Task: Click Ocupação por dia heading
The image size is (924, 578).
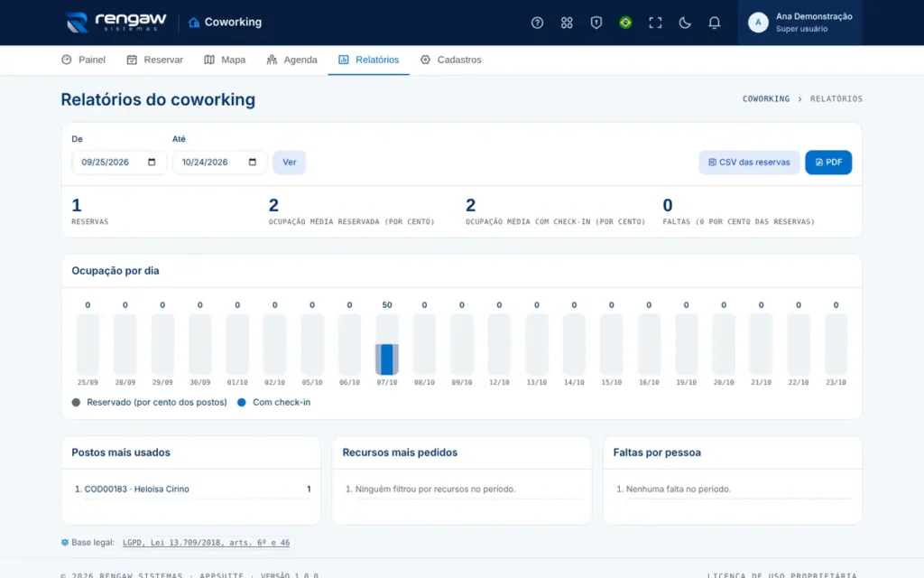Action: [x=115, y=271]
